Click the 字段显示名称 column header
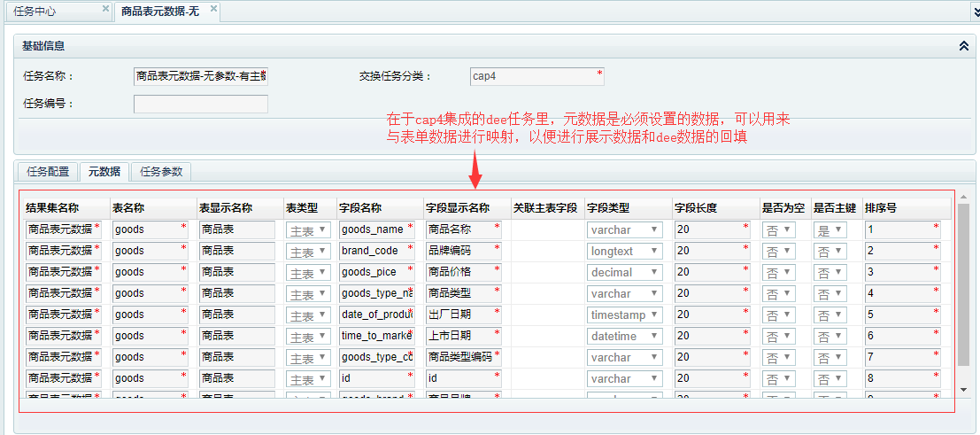Image resolution: width=980 pixels, height=435 pixels. pyautogui.click(x=458, y=208)
